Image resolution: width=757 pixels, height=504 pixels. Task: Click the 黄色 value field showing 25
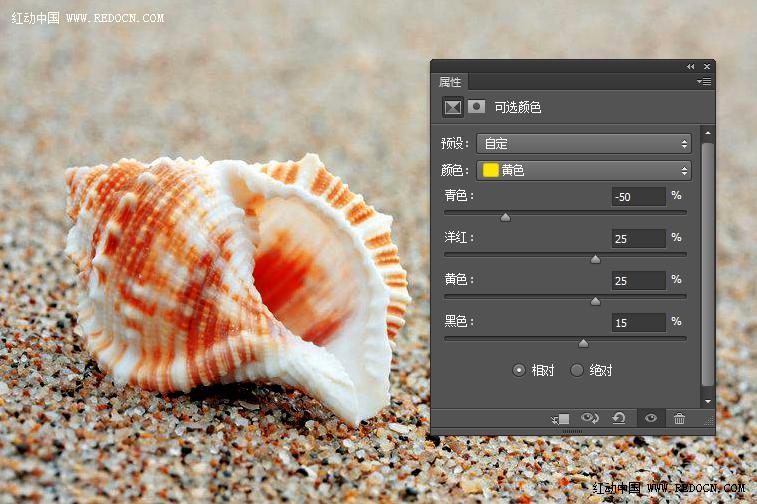point(638,281)
